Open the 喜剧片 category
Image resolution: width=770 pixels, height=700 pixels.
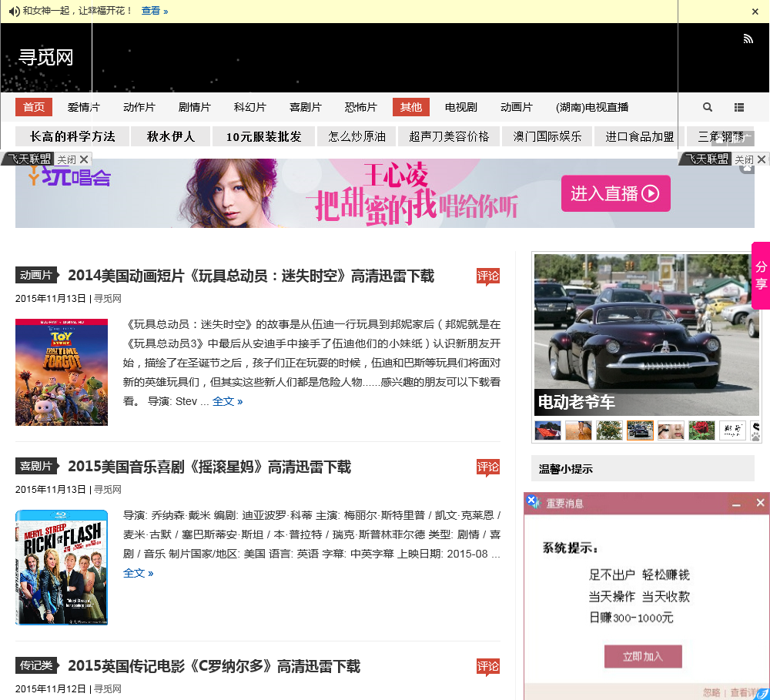coord(306,107)
